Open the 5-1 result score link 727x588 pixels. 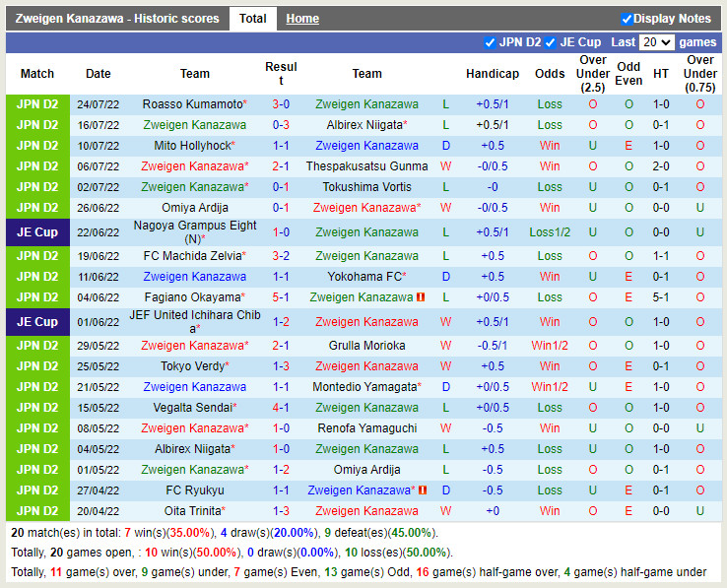[x=281, y=297]
